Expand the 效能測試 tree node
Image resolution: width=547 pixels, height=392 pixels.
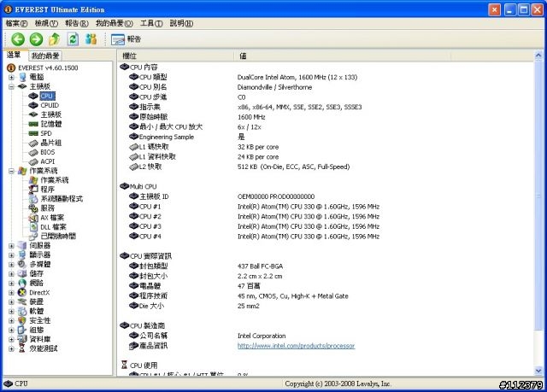tap(11, 348)
